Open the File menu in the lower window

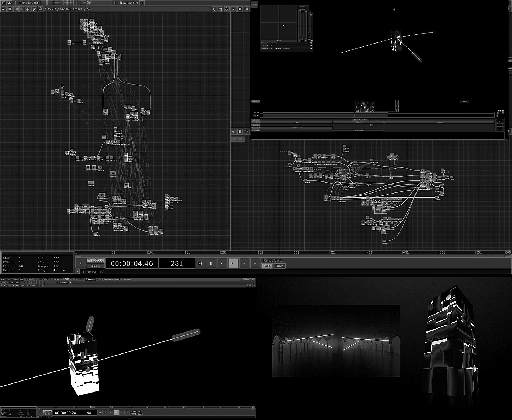click(x=3, y=279)
